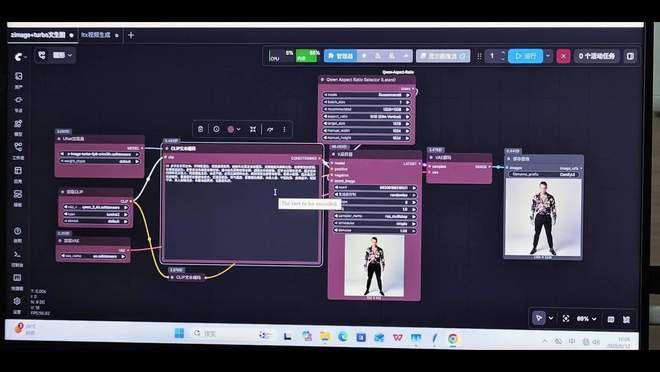Open the Run button dropdown arrow
660x372 pixels.
click(548, 56)
